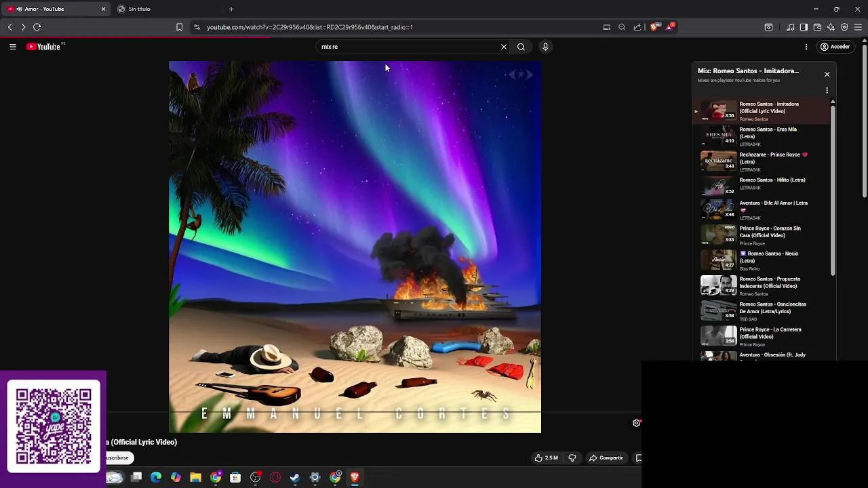Play 'Romeo Santos - Eres Mía (Letra)'

click(x=761, y=136)
